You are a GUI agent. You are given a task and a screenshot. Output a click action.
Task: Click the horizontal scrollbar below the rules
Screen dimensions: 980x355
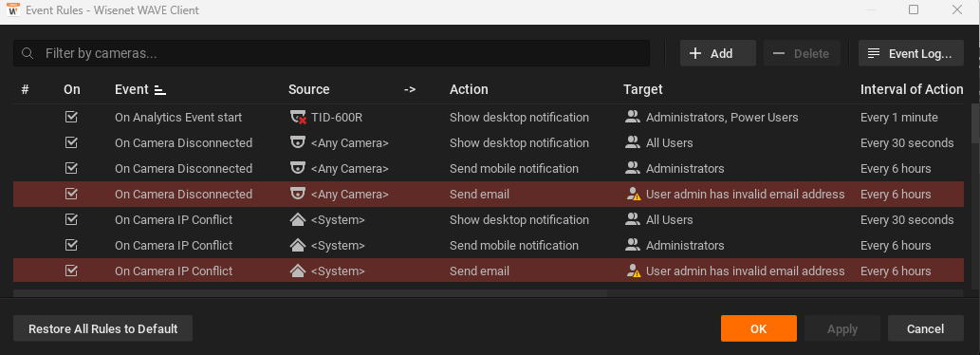pyautogui.click(x=310, y=293)
